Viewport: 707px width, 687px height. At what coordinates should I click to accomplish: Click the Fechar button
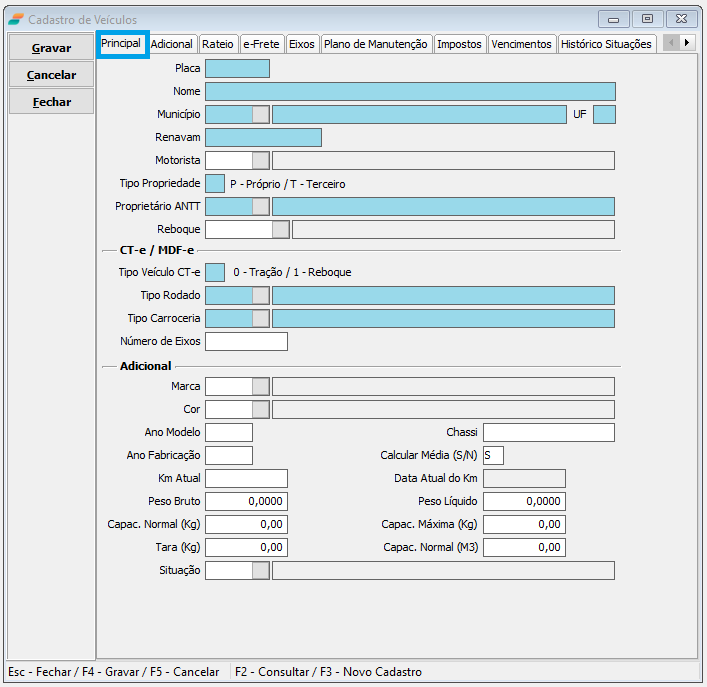51,102
